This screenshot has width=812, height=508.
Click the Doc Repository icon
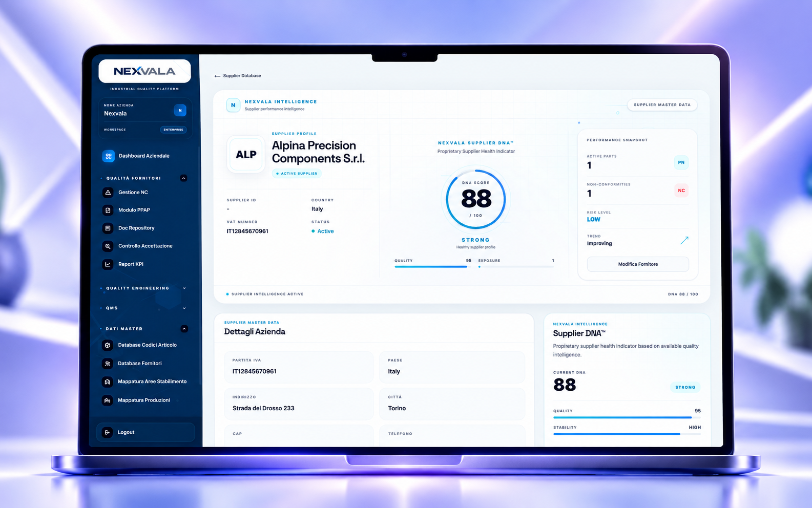[108, 228]
